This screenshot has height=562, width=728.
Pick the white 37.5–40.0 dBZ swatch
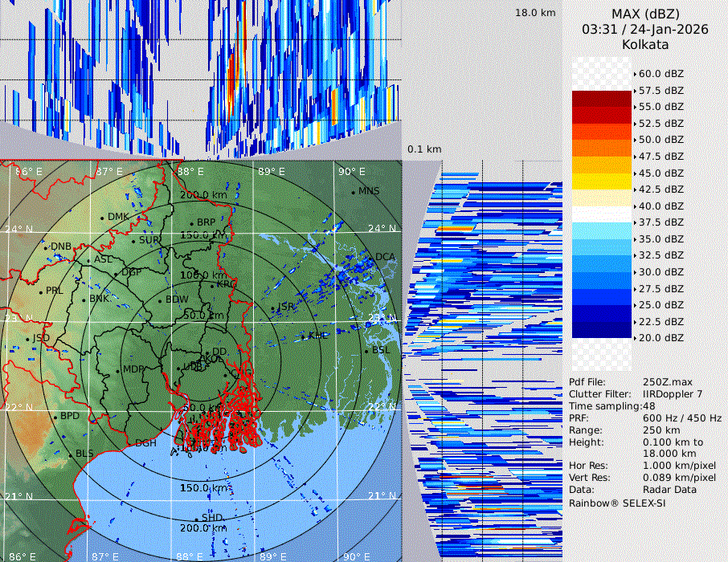602,214
